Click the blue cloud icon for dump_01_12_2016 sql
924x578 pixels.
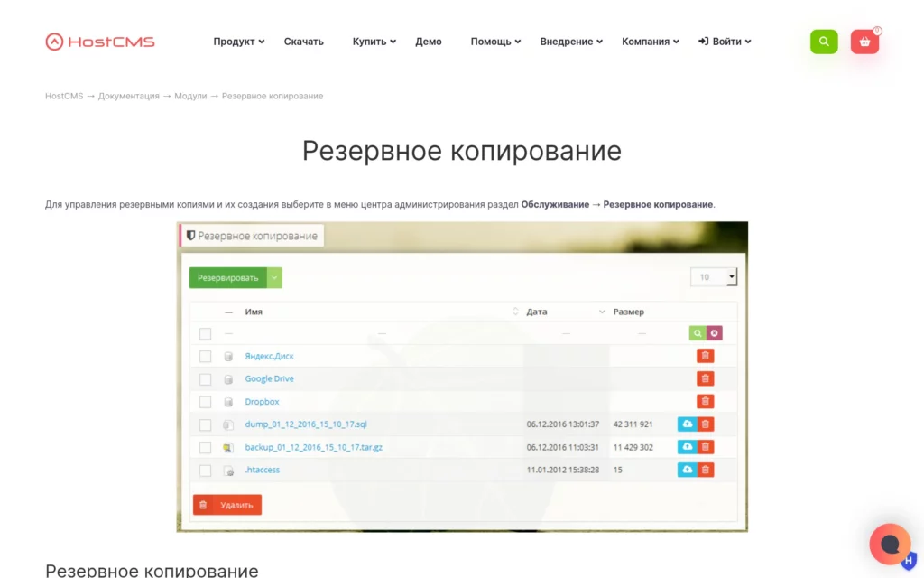click(x=687, y=424)
